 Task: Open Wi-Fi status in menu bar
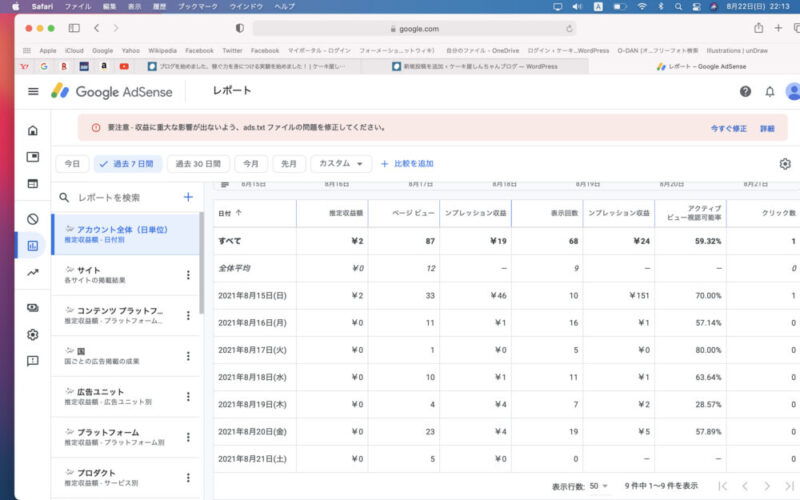(642, 7)
